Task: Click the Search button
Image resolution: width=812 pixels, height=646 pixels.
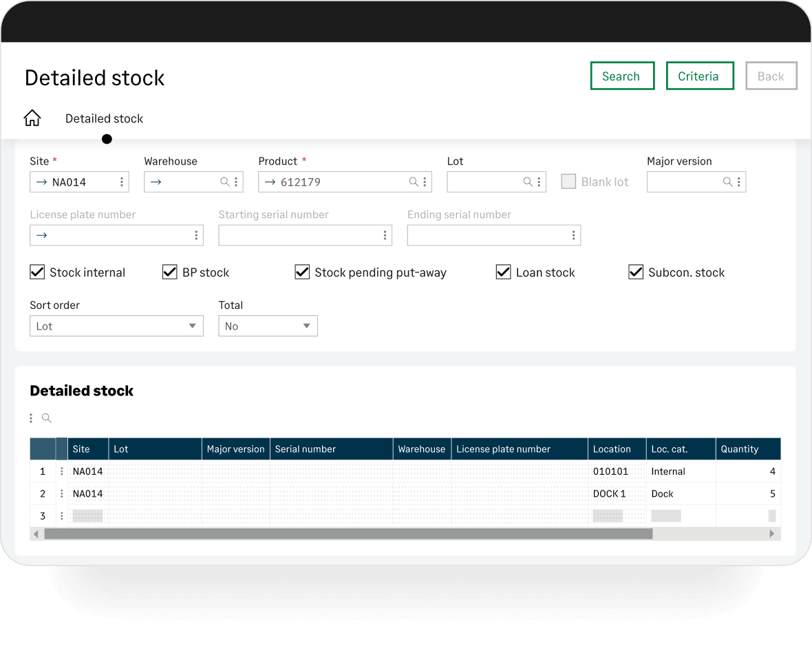Action: [623, 76]
